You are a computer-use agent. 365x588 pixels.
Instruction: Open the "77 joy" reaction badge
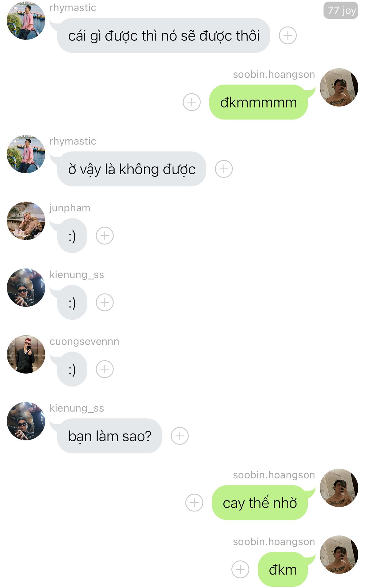341,10
